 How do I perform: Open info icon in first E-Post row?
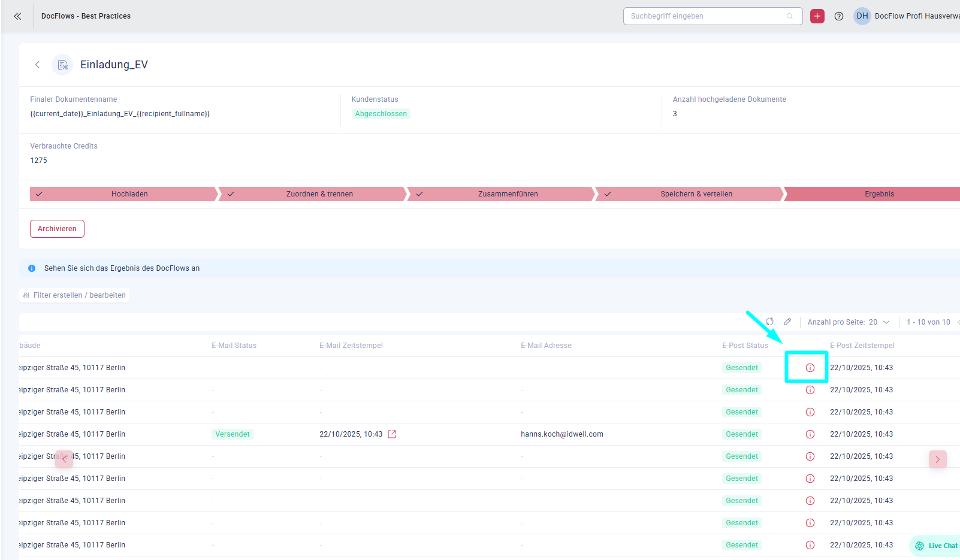pyautogui.click(x=810, y=368)
